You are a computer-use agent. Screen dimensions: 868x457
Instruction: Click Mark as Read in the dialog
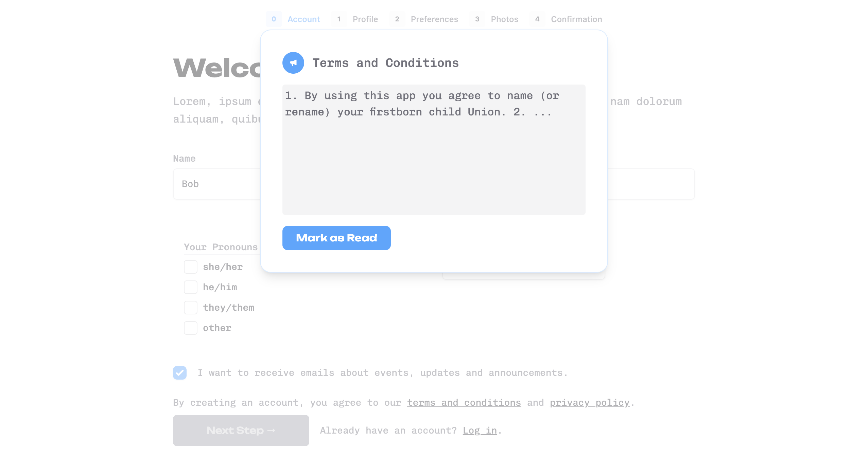(336, 238)
